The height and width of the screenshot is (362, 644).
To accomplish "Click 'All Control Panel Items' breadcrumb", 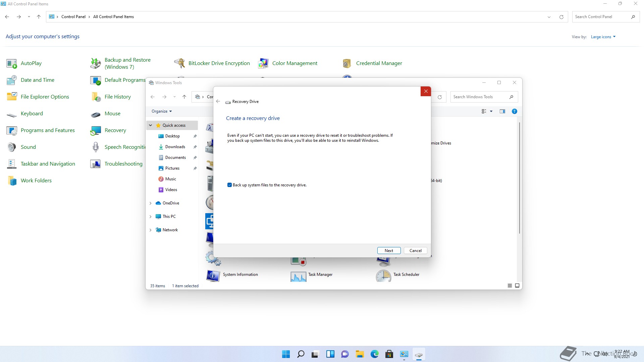I will click(113, 17).
